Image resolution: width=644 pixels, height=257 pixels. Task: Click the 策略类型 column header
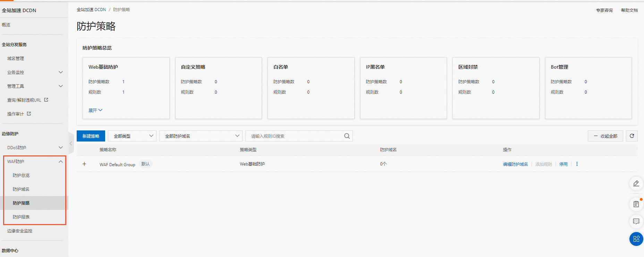(x=248, y=150)
